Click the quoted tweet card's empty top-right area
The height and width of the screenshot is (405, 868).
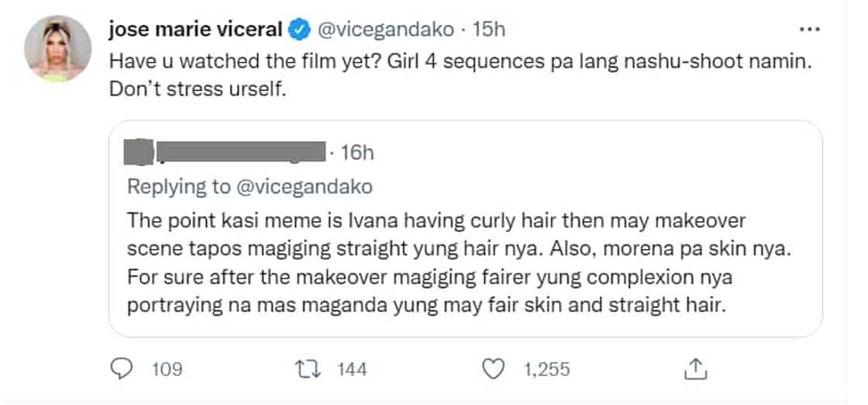point(659,153)
